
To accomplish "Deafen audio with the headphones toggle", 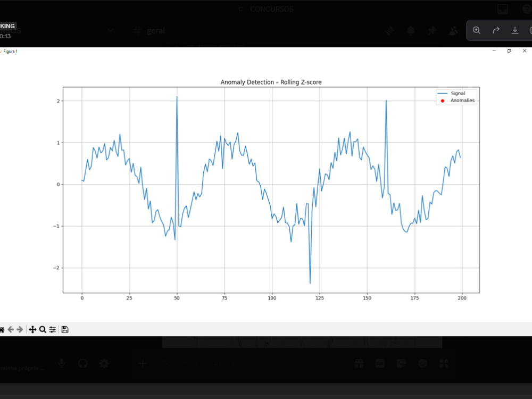I will 82,363.
